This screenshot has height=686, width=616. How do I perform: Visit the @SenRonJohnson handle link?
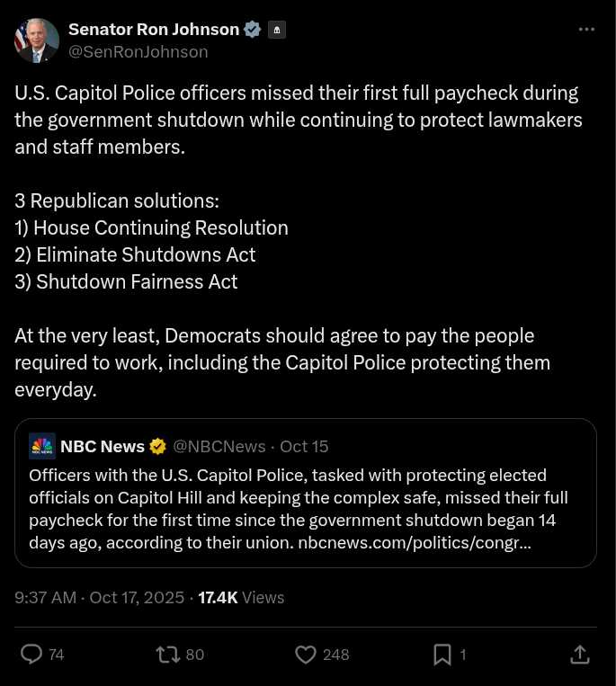tap(138, 52)
